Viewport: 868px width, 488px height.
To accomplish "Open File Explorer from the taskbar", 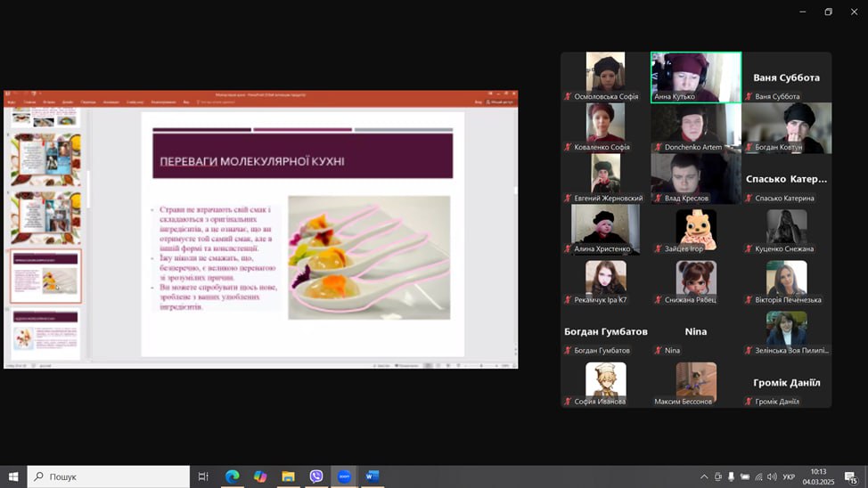I will [x=288, y=476].
